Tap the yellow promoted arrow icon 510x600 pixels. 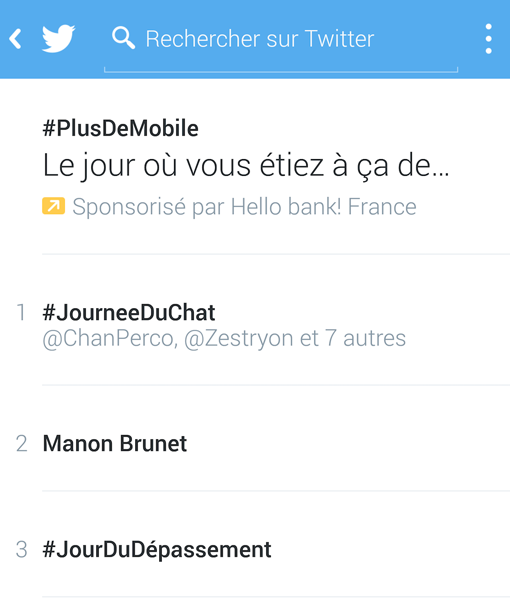pos(53,206)
